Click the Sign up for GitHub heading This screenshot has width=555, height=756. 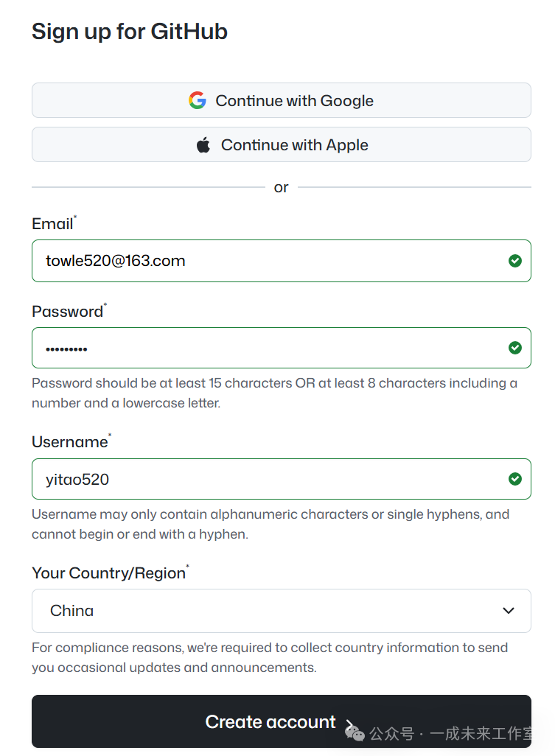(130, 32)
